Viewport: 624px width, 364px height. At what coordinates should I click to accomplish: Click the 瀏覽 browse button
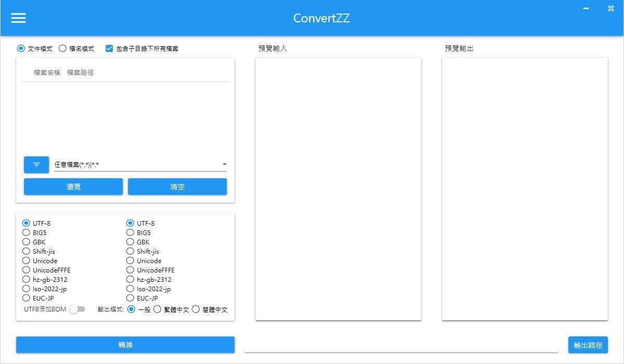pos(73,187)
